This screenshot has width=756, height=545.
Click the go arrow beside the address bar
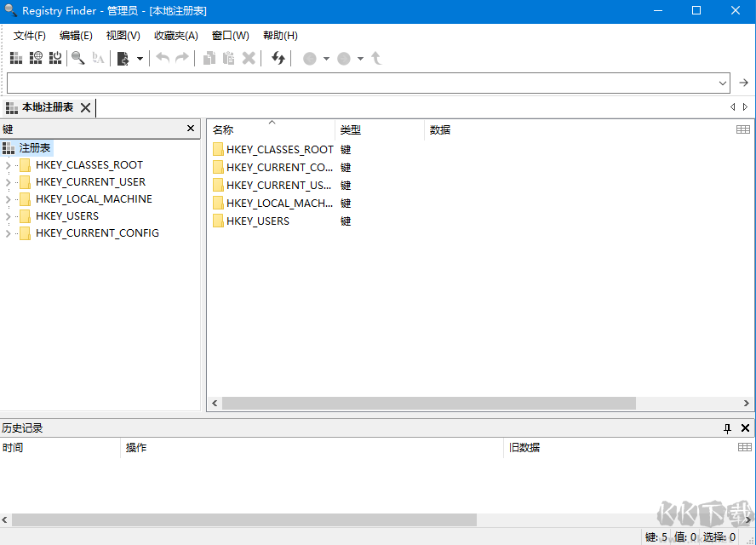[743, 83]
